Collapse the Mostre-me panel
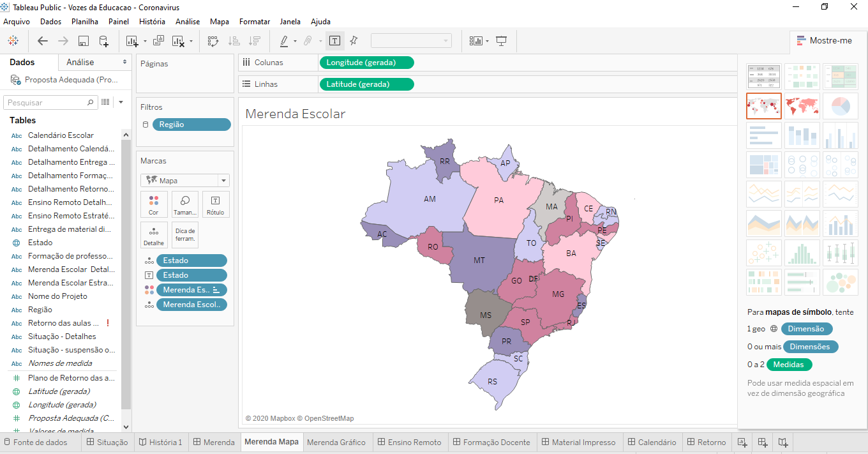This screenshot has height=454, width=868. click(825, 40)
